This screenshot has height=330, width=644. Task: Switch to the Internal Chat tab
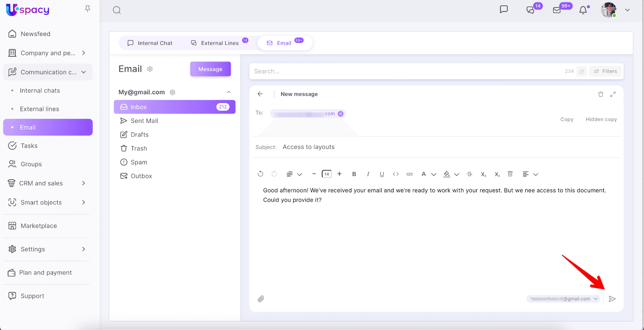(150, 43)
